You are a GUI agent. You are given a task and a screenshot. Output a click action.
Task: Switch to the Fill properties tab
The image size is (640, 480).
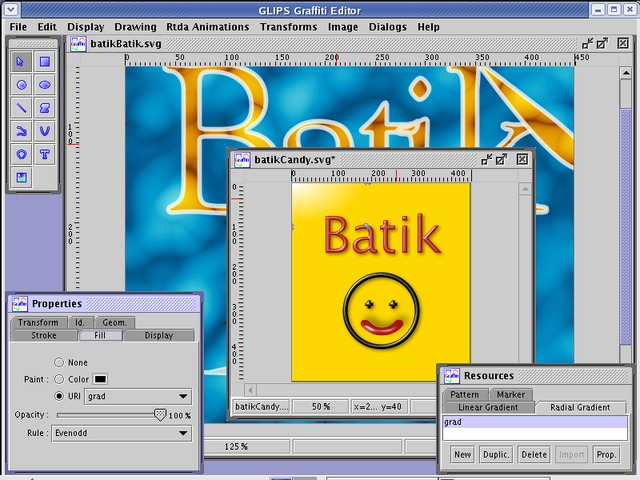(x=100, y=335)
